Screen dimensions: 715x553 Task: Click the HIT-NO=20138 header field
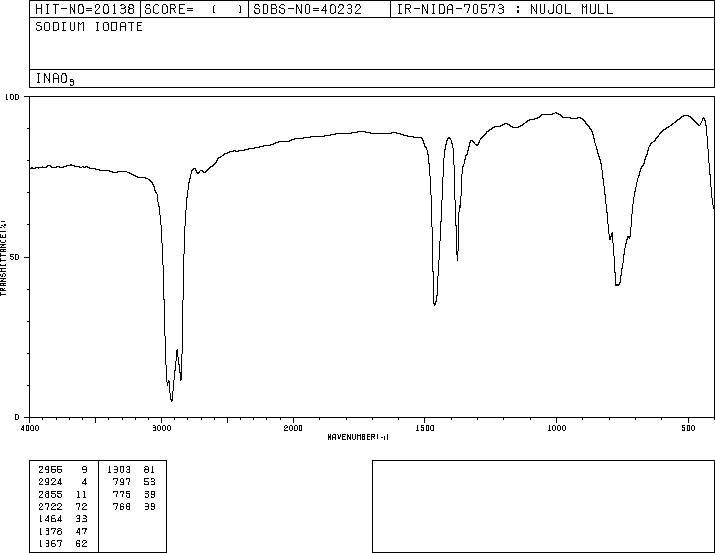tap(85, 9)
